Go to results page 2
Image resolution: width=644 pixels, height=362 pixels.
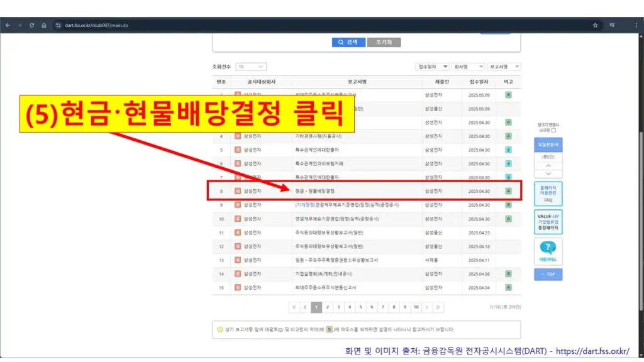point(327,307)
